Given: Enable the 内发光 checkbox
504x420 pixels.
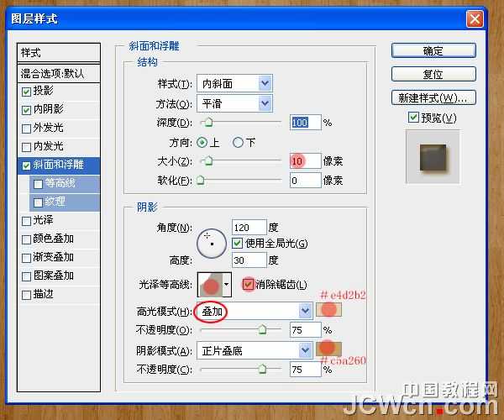Looking at the screenshot, I should 26,147.
